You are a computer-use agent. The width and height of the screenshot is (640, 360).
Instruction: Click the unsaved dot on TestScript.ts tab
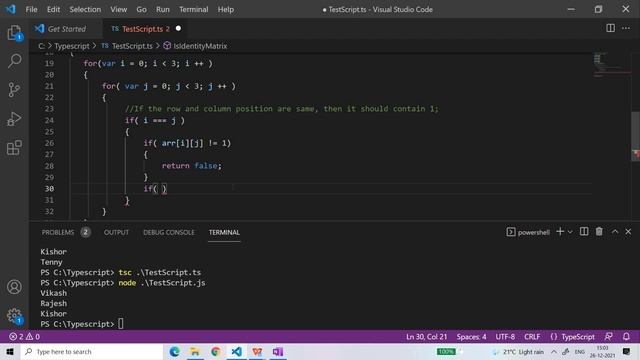pos(178,29)
